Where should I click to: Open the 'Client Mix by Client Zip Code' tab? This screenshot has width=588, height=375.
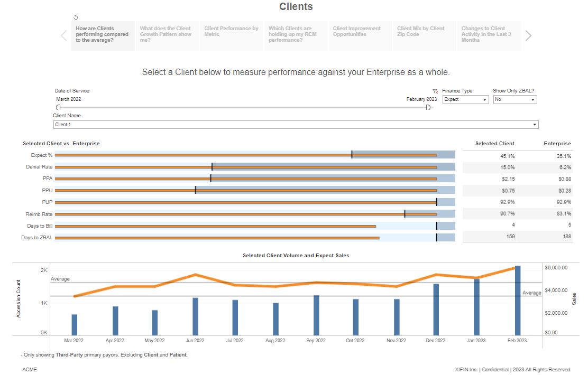pos(424,35)
